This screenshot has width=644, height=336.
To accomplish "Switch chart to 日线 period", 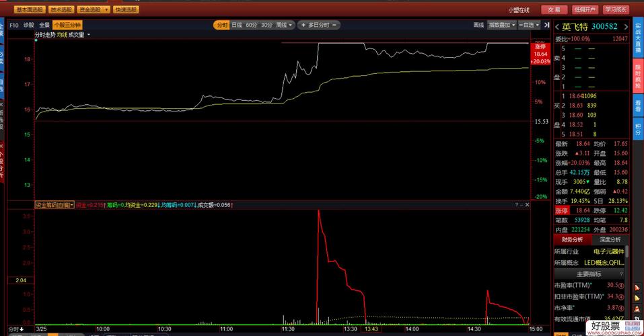I will pyautogui.click(x=236, y=25).
